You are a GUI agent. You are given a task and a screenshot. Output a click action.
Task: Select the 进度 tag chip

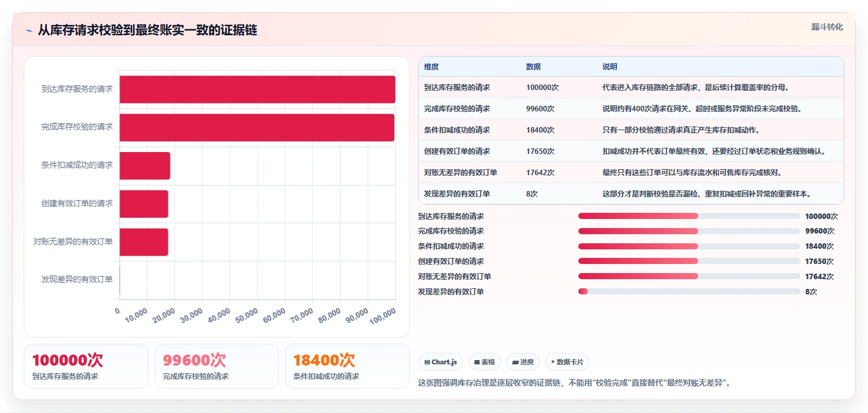[523, 362]
